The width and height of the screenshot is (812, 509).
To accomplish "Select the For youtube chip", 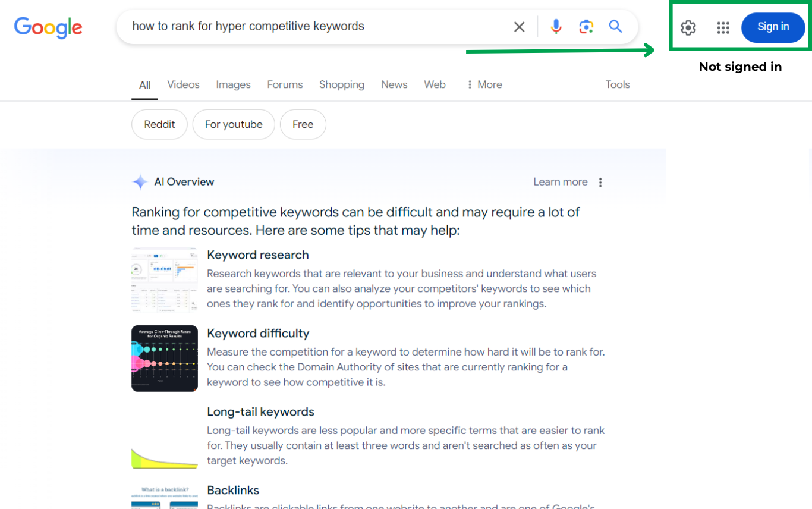I will click(234, 124).
